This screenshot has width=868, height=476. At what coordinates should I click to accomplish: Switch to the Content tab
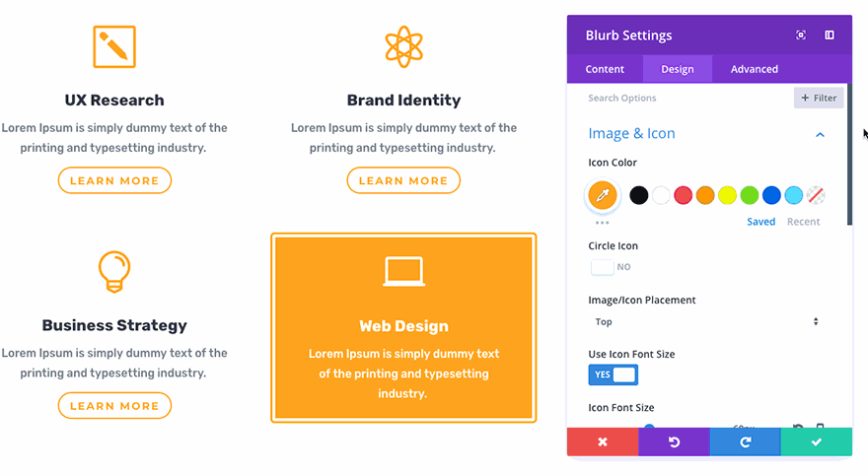(x=605, y=69)
